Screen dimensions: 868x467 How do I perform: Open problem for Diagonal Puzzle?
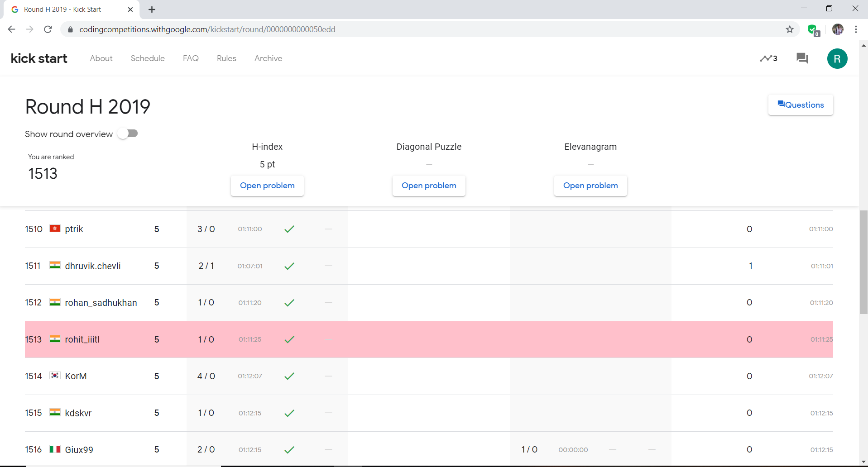429,186
